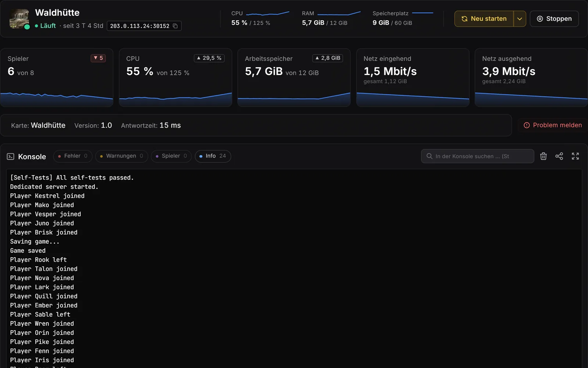Open the CPU stats card

[175, 78]
